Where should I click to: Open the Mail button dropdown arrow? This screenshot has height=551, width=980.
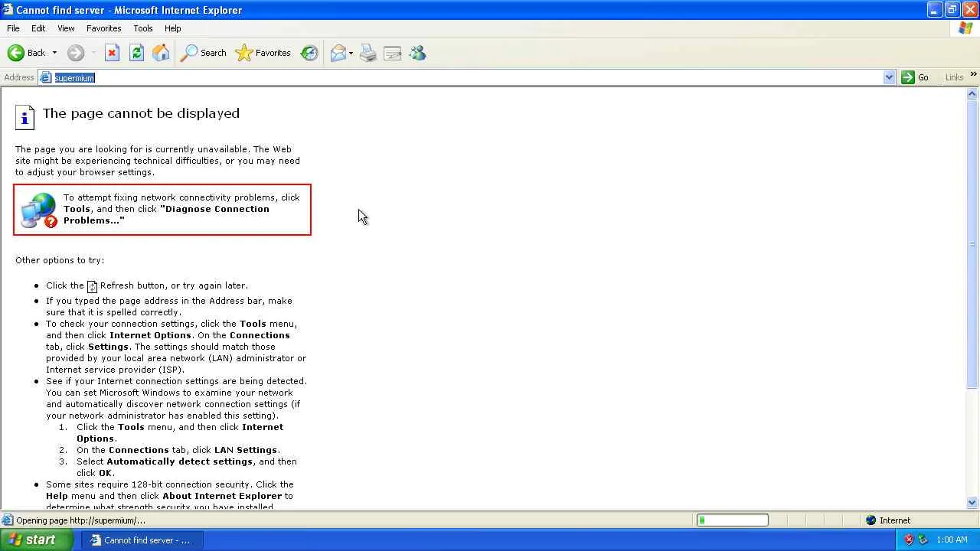351,53
